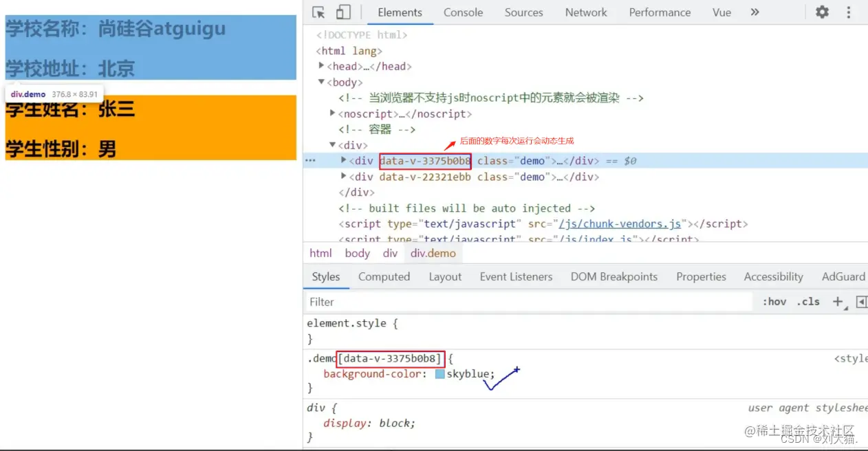Open the /js/chunk-vendors.js script link
Image resolution: width=868 pixels, height=451 pixels.
pyautogui.click(x=619, y=223)
